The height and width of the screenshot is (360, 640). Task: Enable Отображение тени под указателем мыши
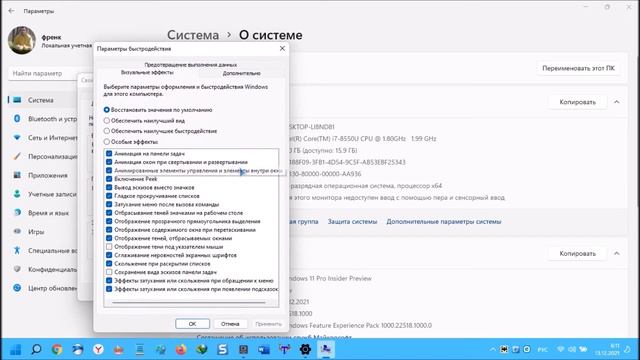click(109, 247)
